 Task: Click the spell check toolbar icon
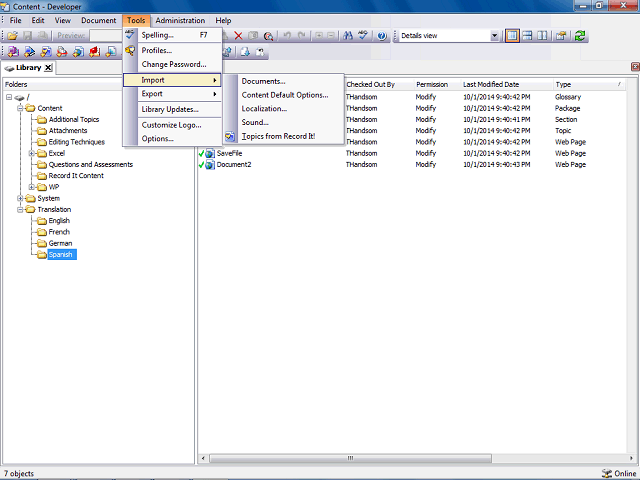pyautogui.click(x=363, y=36)
